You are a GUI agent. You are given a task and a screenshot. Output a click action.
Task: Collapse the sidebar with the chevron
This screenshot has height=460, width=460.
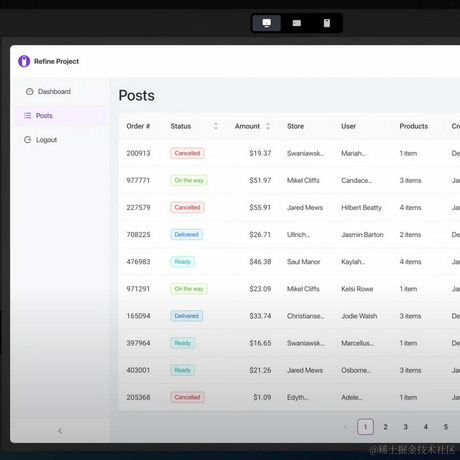[60, 431]
